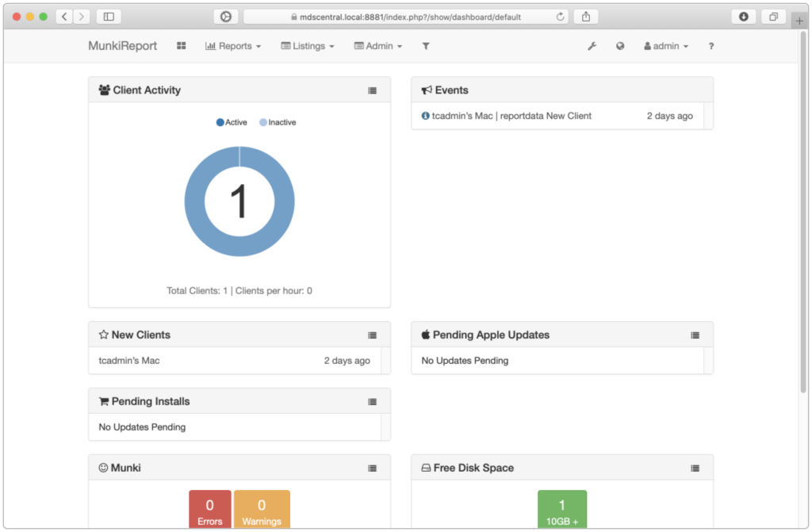This screenshot has height=532, width=812.
Task: Click the Apple logo in Pending Apple Updates
Action: pyautogui.click(x=426, y=334)
